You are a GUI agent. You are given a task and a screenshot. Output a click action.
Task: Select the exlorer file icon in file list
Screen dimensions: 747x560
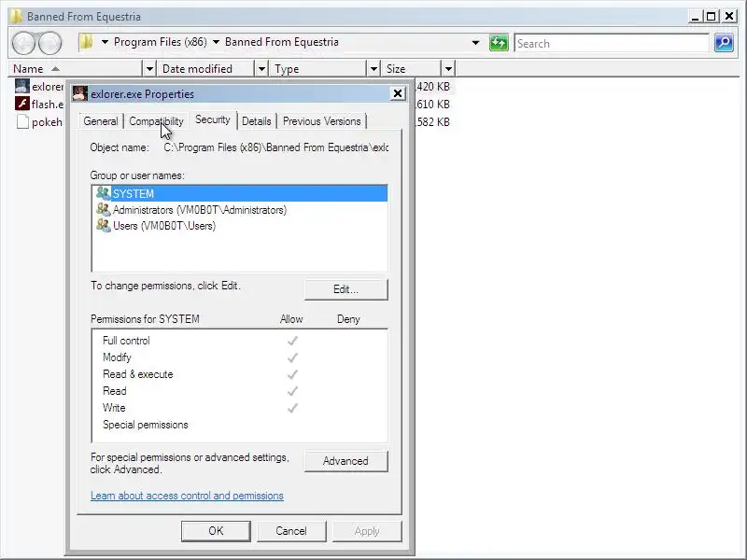click(x=21, y=86)
